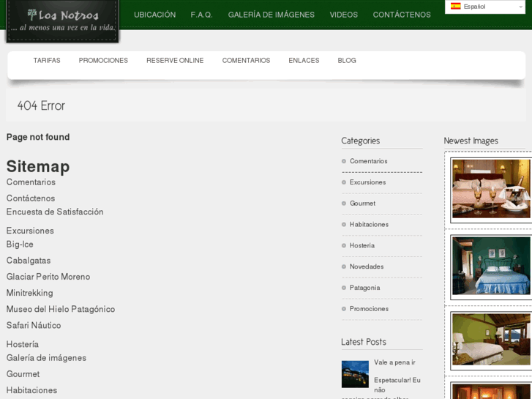The height and width of the screenshot is (399, 532).
Task: Click Habitaciones link in Sitemap
Action: pos(32,390)
